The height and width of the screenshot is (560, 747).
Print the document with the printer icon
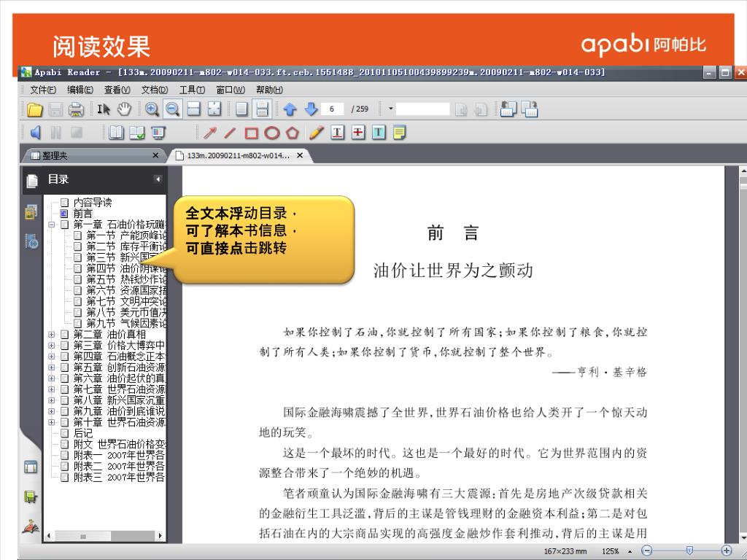pos(76,109)
